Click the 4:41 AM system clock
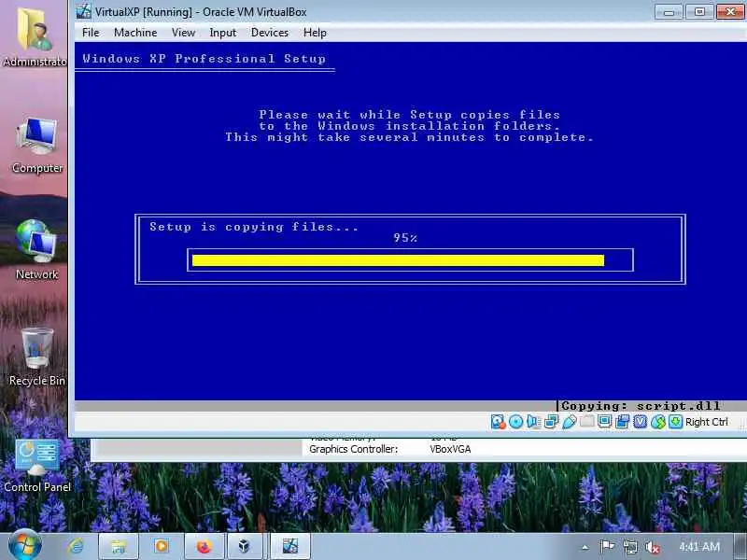The height and width of the screenshot is (560, 747). point(699,547)
